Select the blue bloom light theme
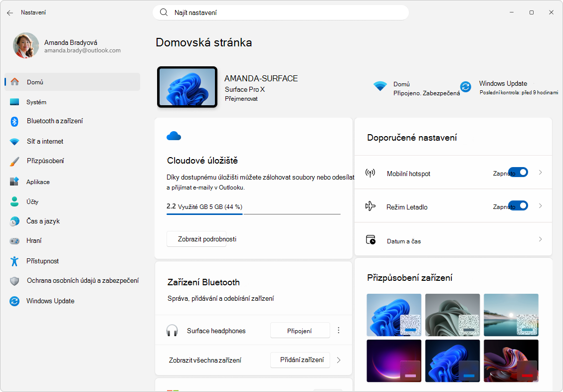 [394, 315]
